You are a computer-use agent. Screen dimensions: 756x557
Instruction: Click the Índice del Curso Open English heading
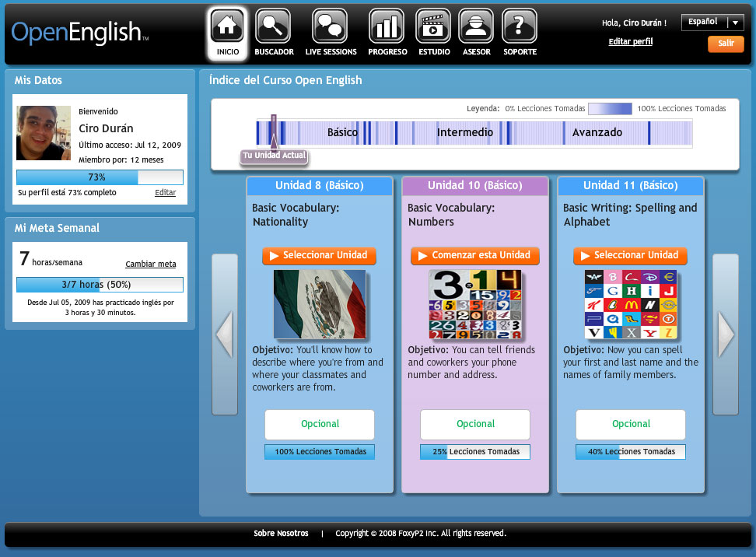tap(285, 80)
